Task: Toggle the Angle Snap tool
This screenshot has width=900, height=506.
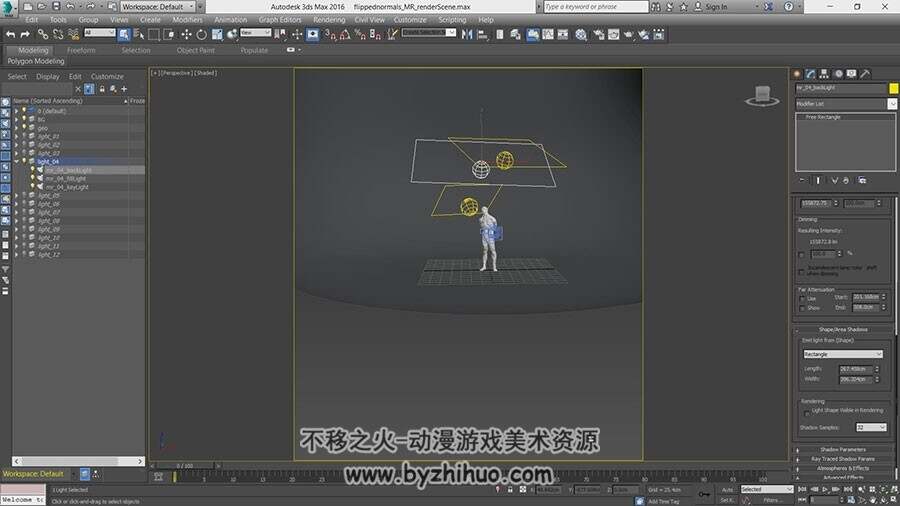Action: click(345, 35)
